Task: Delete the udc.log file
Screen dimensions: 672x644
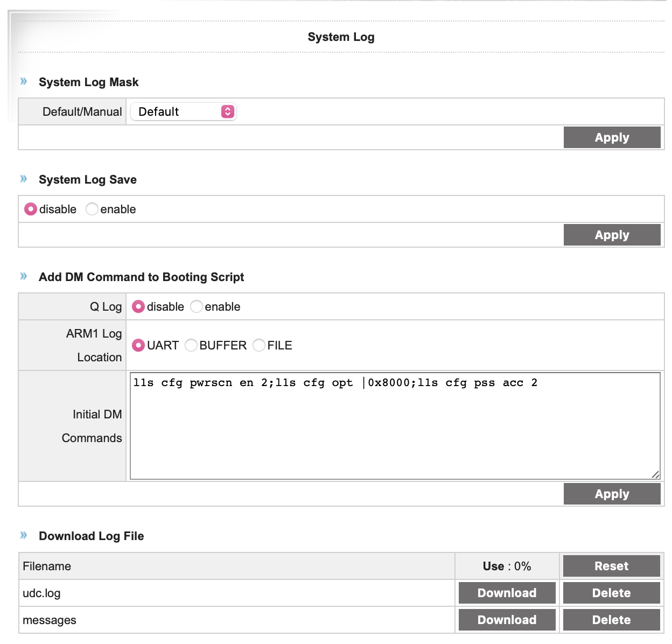Action: point(611,593)
